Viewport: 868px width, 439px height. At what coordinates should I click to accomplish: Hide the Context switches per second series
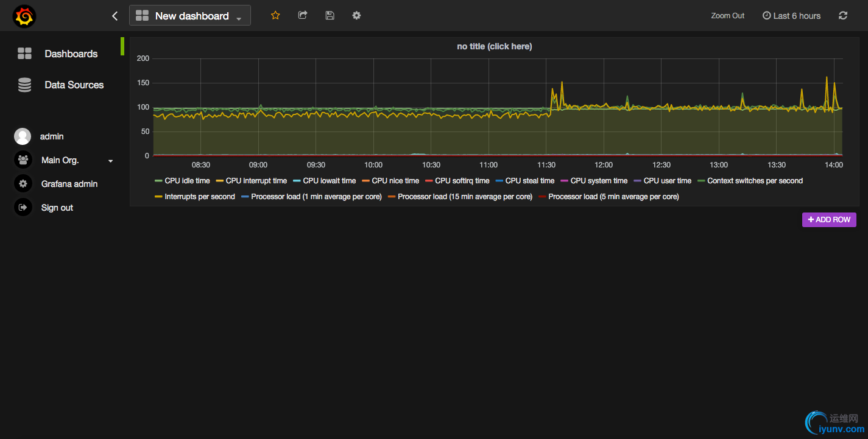click(755, 181)
